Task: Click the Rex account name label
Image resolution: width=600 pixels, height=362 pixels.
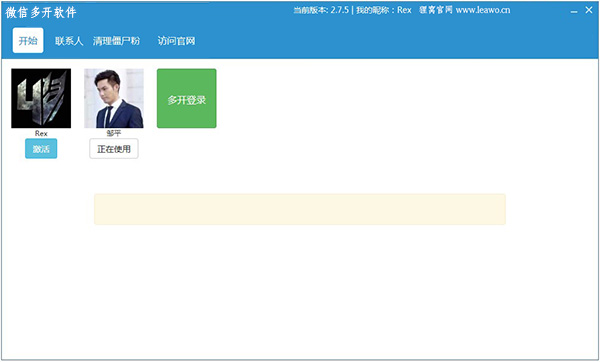Action: (x=41, y=133)
